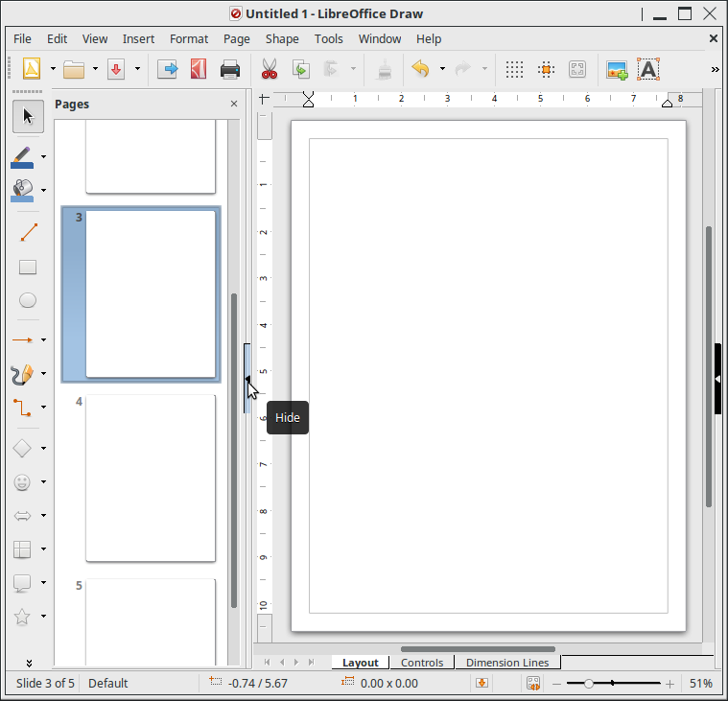Viewport: 728px width, 701px height.
Task: Select the Rectangle drawing tool
Action: pos(28,268)
